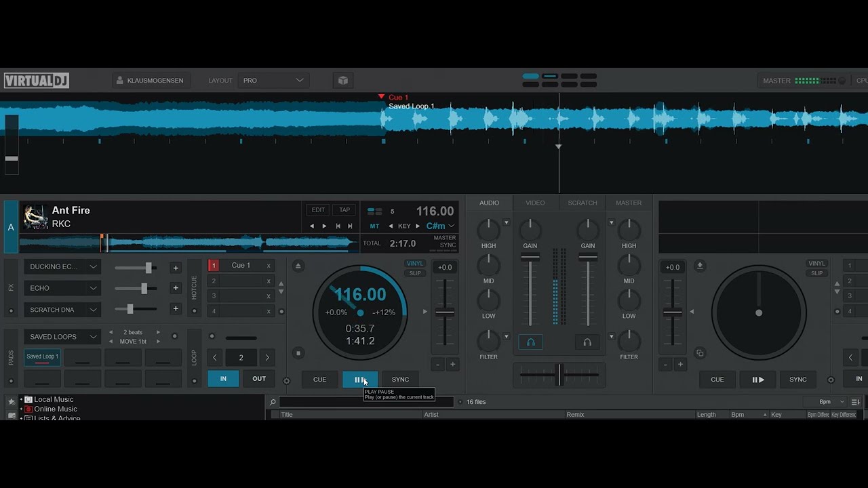Screen dimensions: 868x488
Task: Toggle left deck headphone cue button
Action: point(530,342)
